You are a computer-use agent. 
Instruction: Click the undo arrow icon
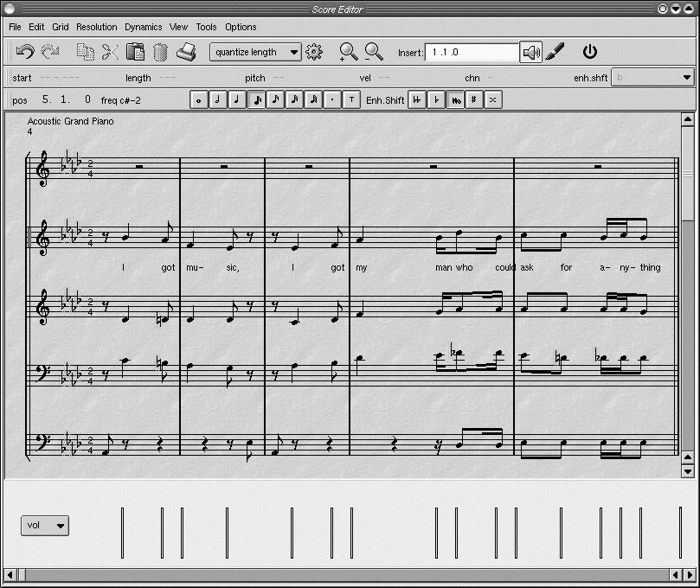click(23, 52)
